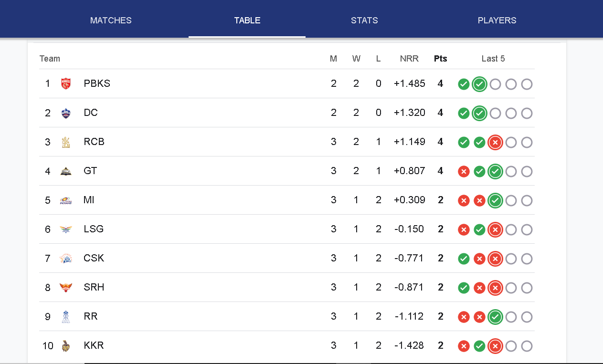Click GT's first red loss indicator
Viewport: 603px width, 364px height.
pyautogui.click(x=464, y=171)
